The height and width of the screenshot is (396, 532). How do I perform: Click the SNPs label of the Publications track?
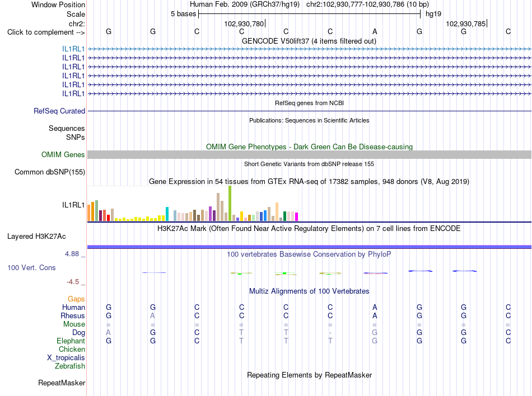pyautogui.click(x=76, y=137)
